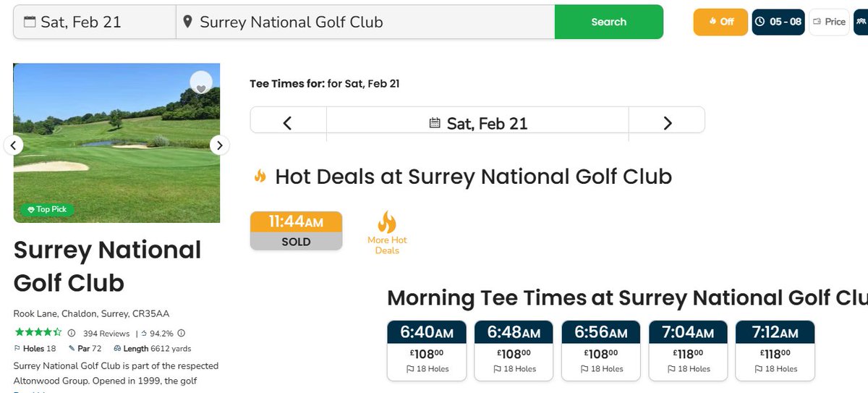Toggle the Hot Deals Off filter
Screen dimensions: 868x393
[x=720, y=22]
